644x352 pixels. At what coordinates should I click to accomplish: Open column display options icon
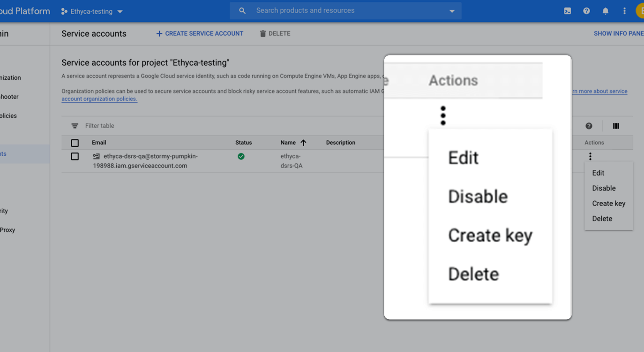(x=616, y=126)
